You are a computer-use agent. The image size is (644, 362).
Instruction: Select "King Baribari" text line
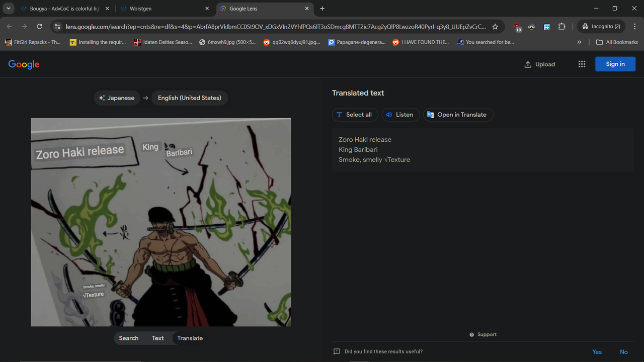point(358,149)
